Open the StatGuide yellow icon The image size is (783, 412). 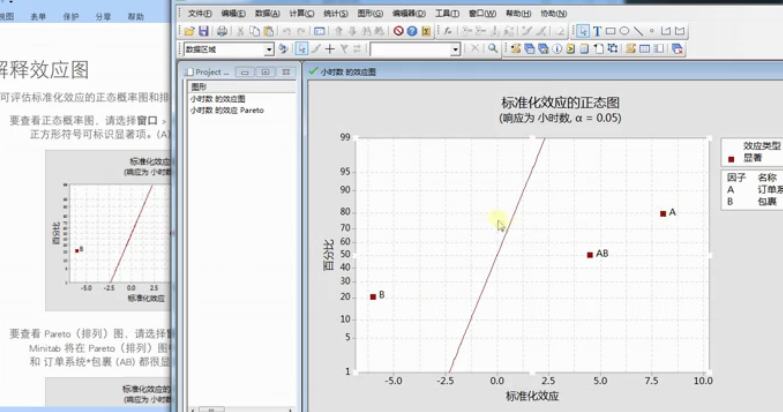click(425, 31)
